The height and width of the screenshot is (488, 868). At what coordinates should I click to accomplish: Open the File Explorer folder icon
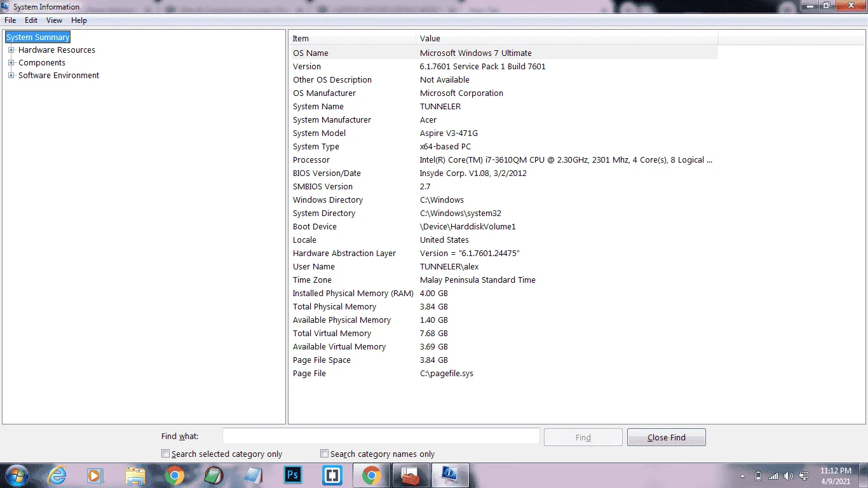(x=135, y=475)
